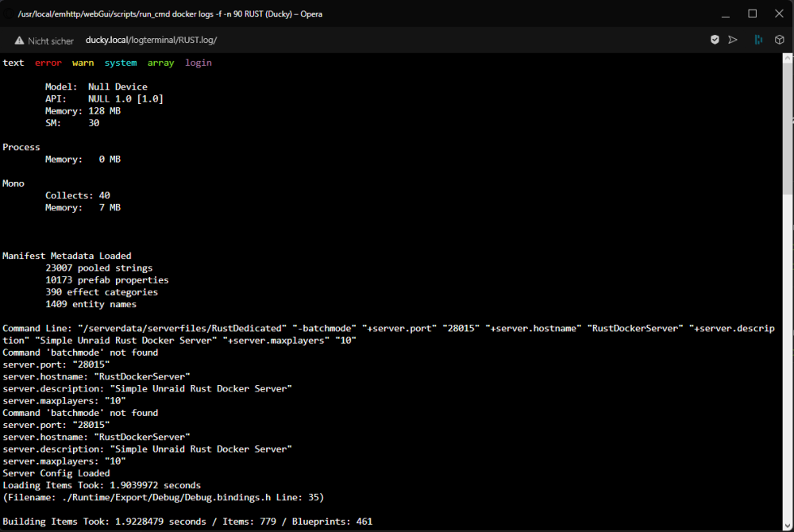The image size is (794, 532).
Task: Open the Opera send/flow arrow icon
Action: 733,40
